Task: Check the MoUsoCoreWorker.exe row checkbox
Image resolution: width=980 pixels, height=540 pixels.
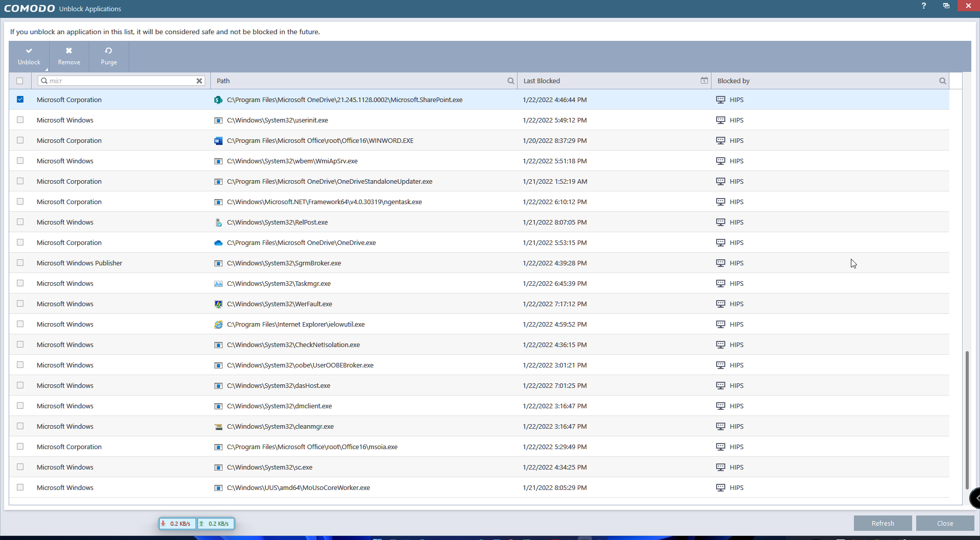Action: [x=20, y=487]
